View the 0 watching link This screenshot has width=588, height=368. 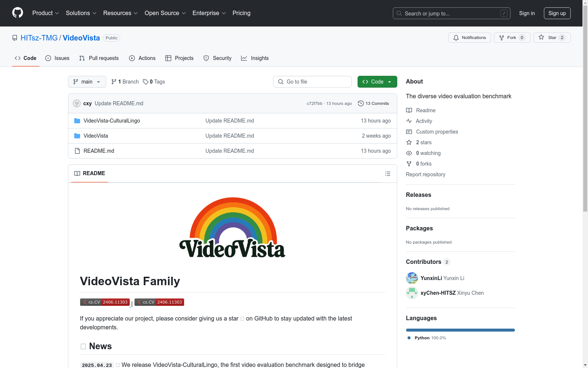pos(423,153)
